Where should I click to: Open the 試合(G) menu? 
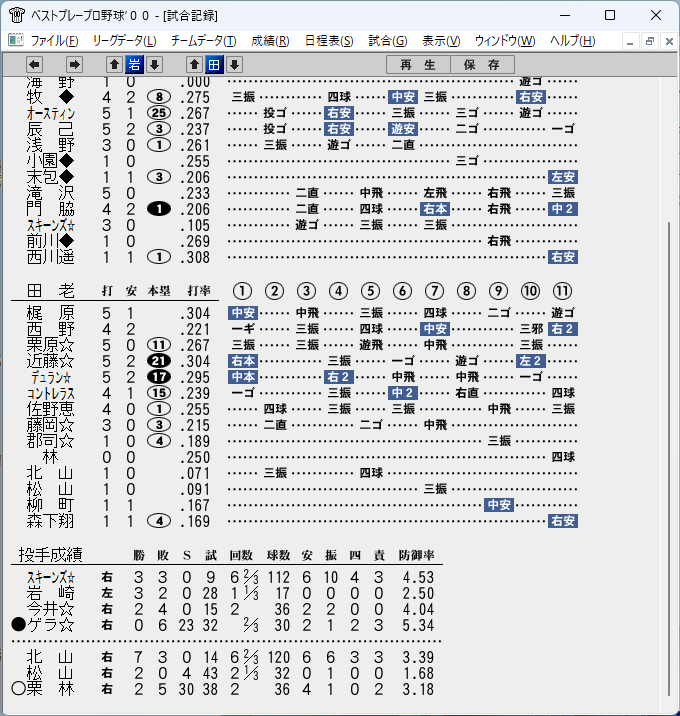pos(388,41)
